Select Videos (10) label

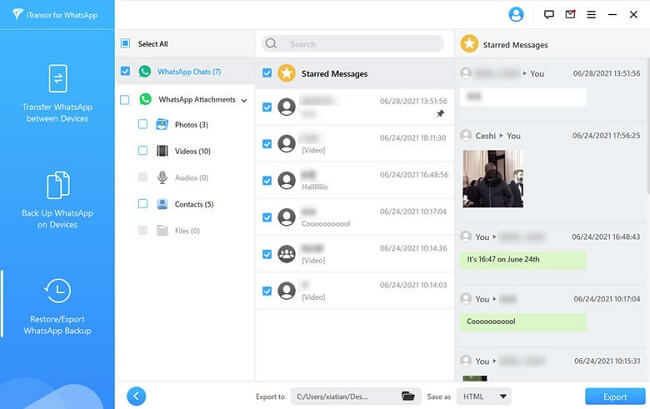pos(193,151)
